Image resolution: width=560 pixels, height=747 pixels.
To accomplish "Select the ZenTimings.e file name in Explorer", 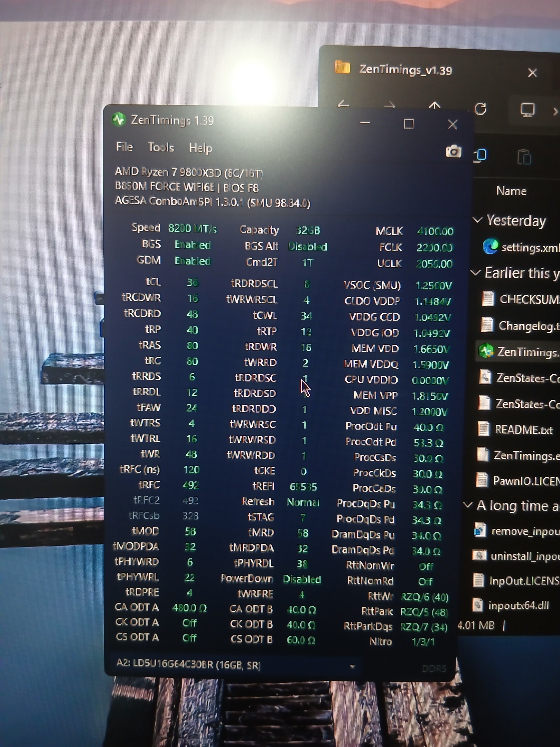I will 526,455.
